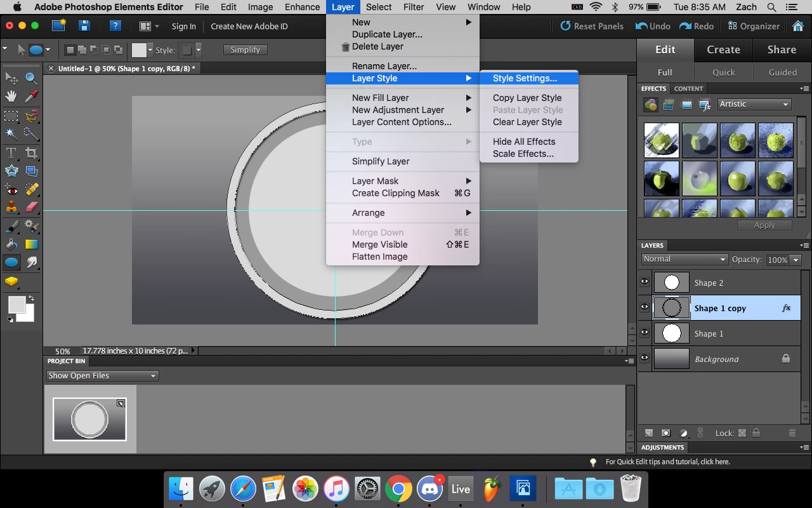Select the Paint Bucket tool
812x508 pixels.
tap(11, 244)
